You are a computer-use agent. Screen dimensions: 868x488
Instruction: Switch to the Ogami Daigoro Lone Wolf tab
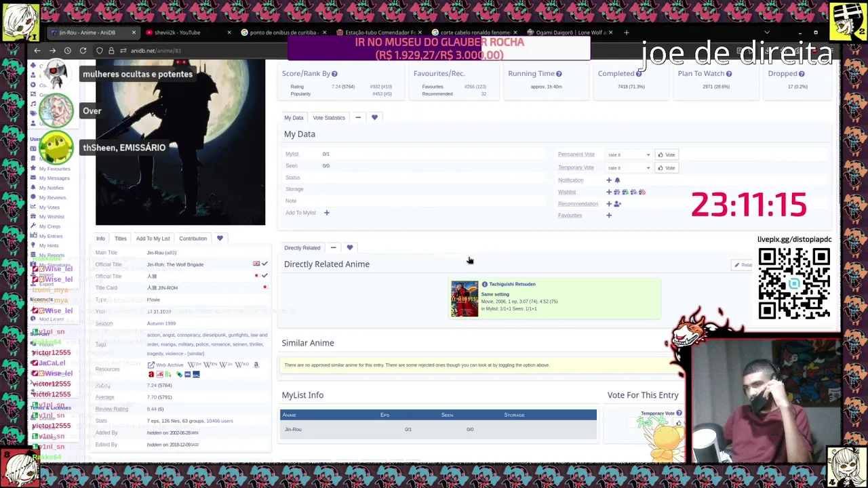[570, 33]
